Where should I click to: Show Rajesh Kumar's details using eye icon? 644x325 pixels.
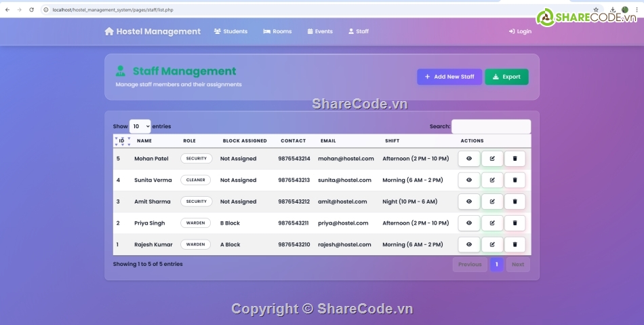coord(469,244)
